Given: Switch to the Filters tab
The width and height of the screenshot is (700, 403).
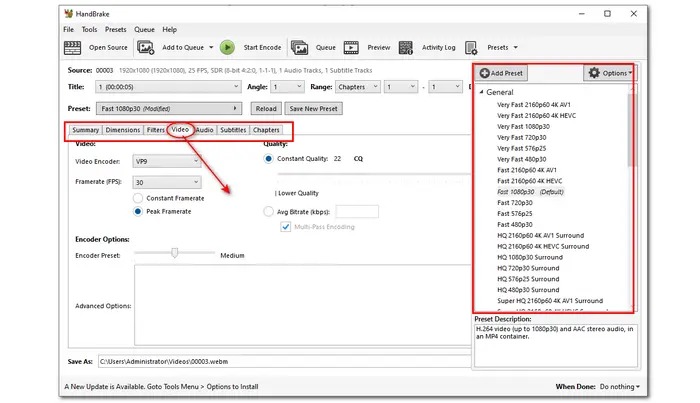Looking at the screenshot, I should pyautogui.click(x=155, y=130).
